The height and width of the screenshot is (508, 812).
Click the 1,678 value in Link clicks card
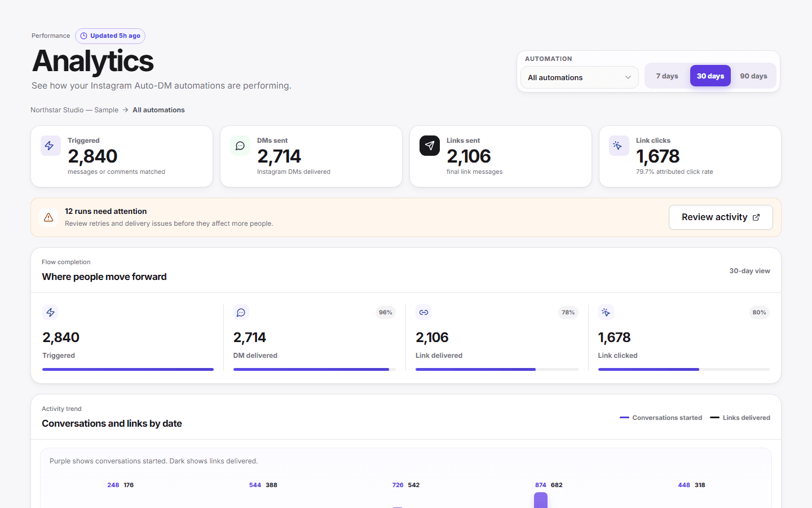coord(657,156)
